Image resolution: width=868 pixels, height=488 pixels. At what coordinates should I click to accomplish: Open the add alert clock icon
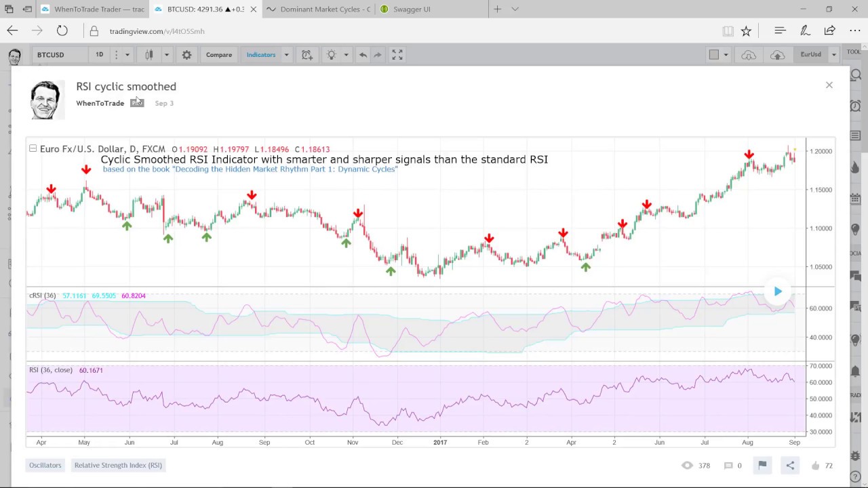coord(307,55)
